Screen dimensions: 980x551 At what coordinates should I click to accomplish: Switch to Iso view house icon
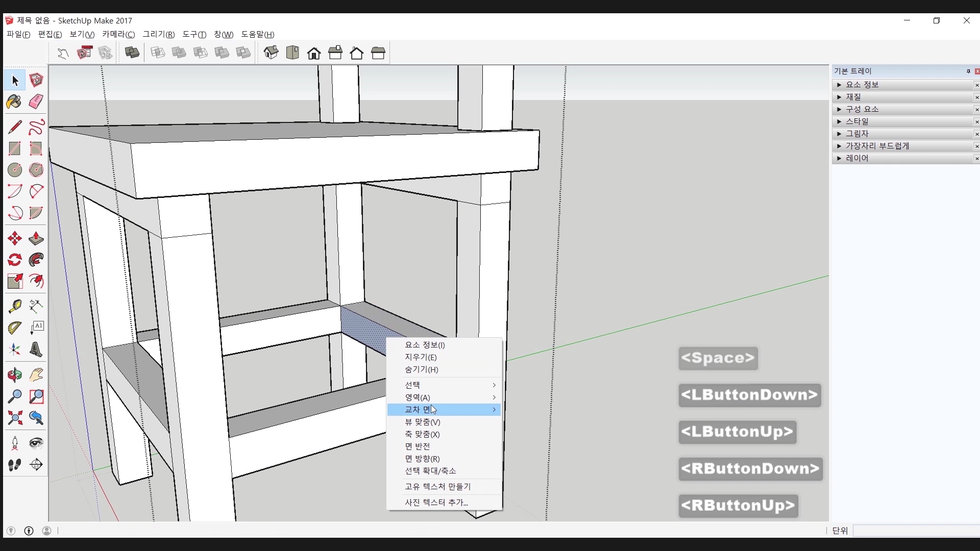click(x=271, y=53)
